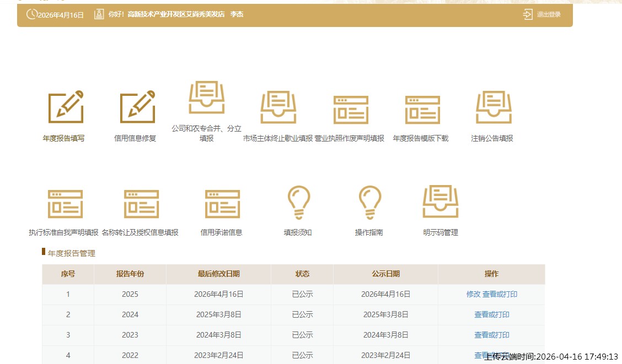Image resolution: width=622 pixels, height=364 pixels.
Task: Click 名称转让及授权信息填报 icon
Action: coord(141,204)
